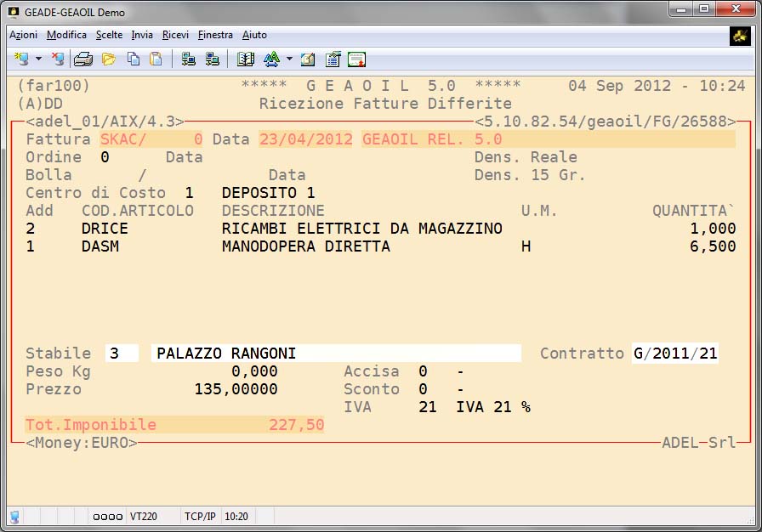762x532 pixels.
Task: Click the VT220 status bar indicator
Action: coord(143,516)
